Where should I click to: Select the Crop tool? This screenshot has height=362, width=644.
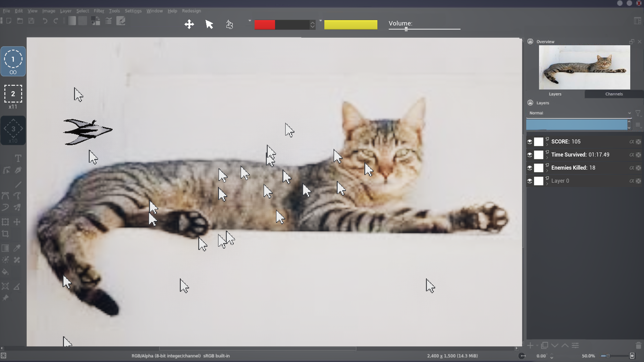pos(5,234)
